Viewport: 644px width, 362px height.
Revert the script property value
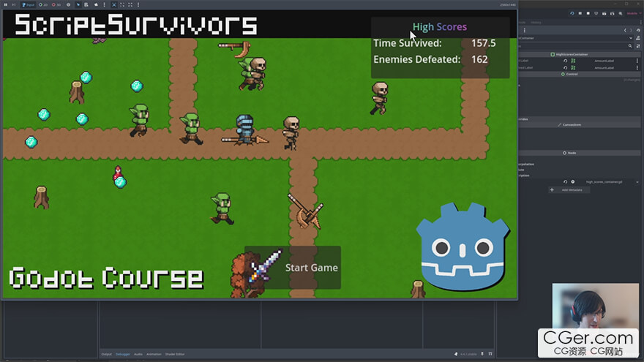click(565, 182)
